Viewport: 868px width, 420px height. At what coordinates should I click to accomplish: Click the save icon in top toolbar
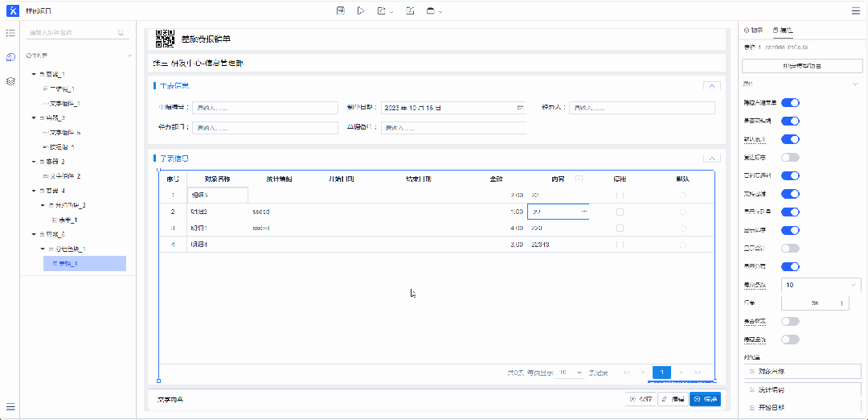341,10
